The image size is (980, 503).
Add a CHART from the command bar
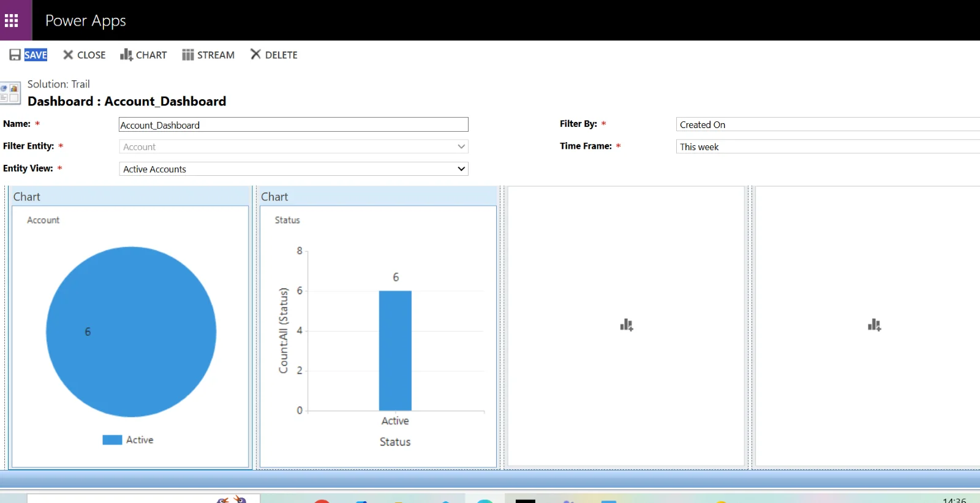click(143, 55)
